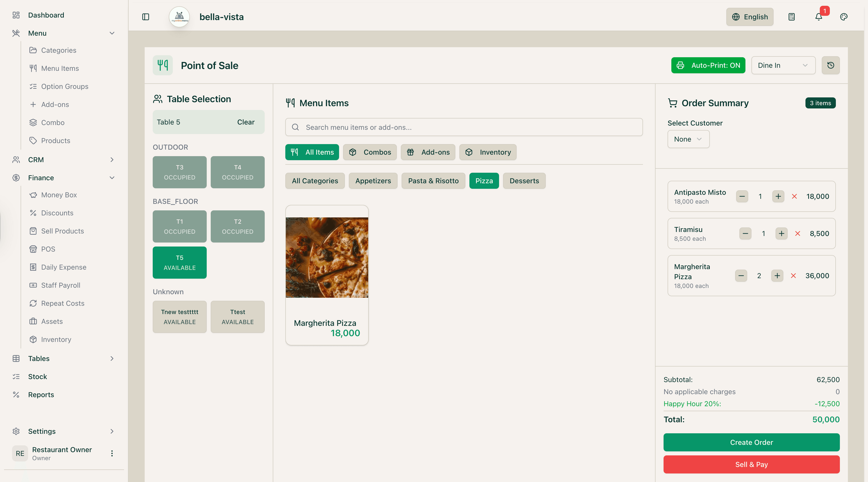This screenshot has height=482, width=868.
Task: Open the notifications bell icon
Action: click(x=819, y=17)
